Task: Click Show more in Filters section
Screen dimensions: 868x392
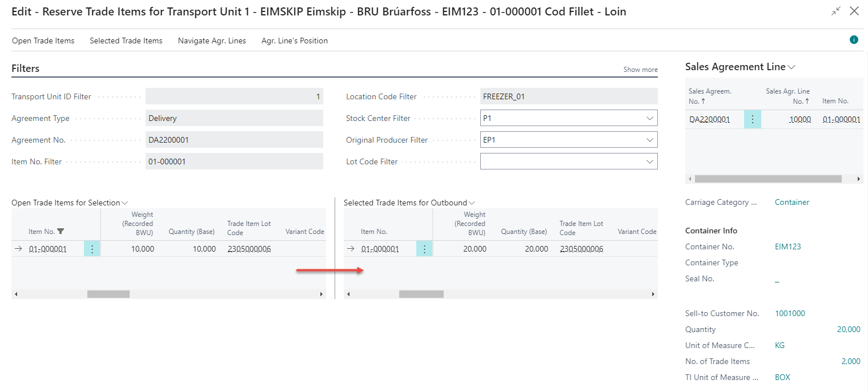Action: tap(640, 70)
